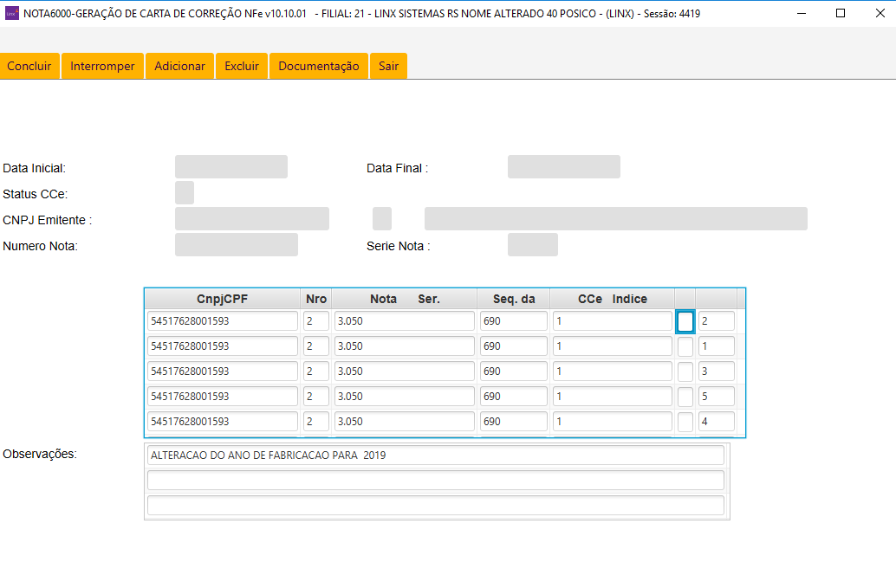The image size is (896, 588).
Task: Click the Status CCe field
Action: point(185,193)
